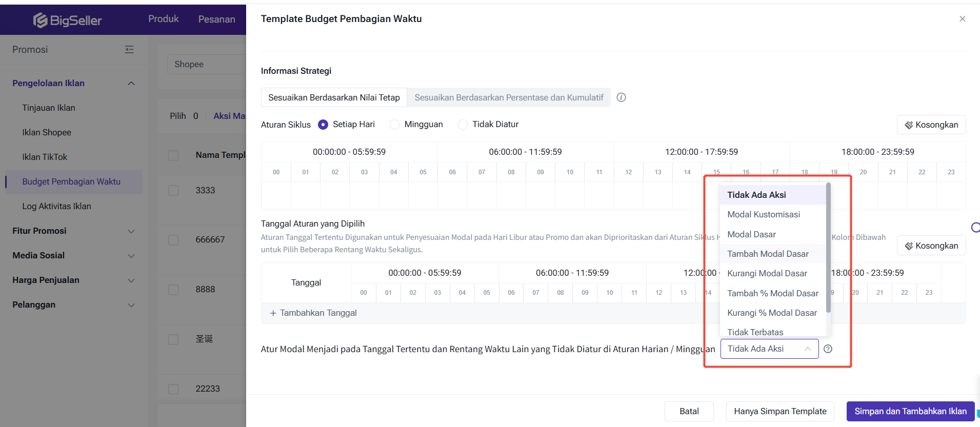Viewport: 980px width, 427px height.
Task: Choose the Tidak Diatur radio option
Action: pos(463,125)
